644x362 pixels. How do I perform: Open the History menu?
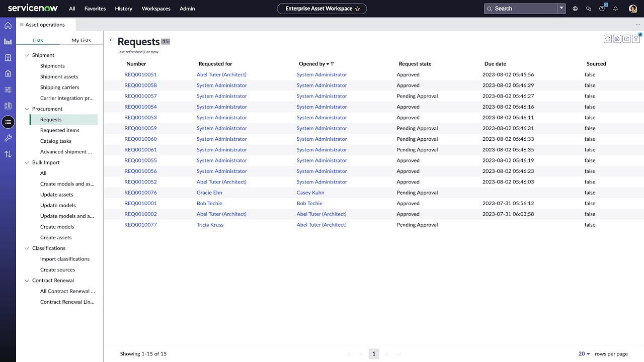(123, 9)
